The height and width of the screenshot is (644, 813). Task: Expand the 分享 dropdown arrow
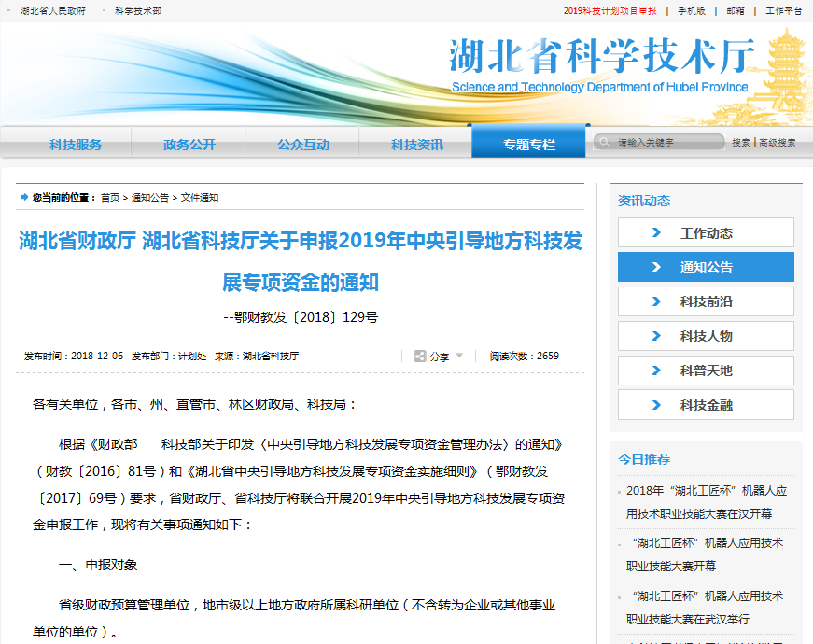pyautogui.click(x=459, y=356)
